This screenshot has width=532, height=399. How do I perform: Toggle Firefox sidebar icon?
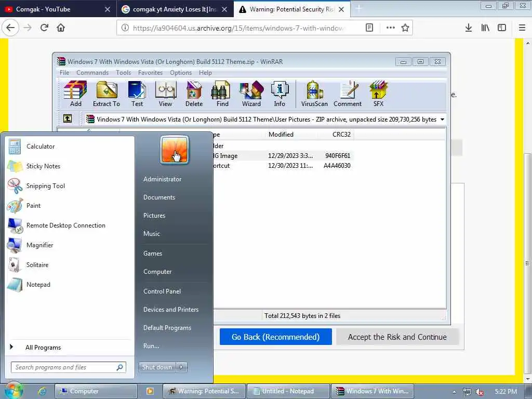502,28
